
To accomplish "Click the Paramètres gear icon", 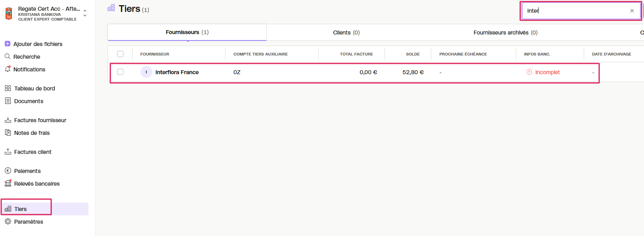I will click(8, 221).
